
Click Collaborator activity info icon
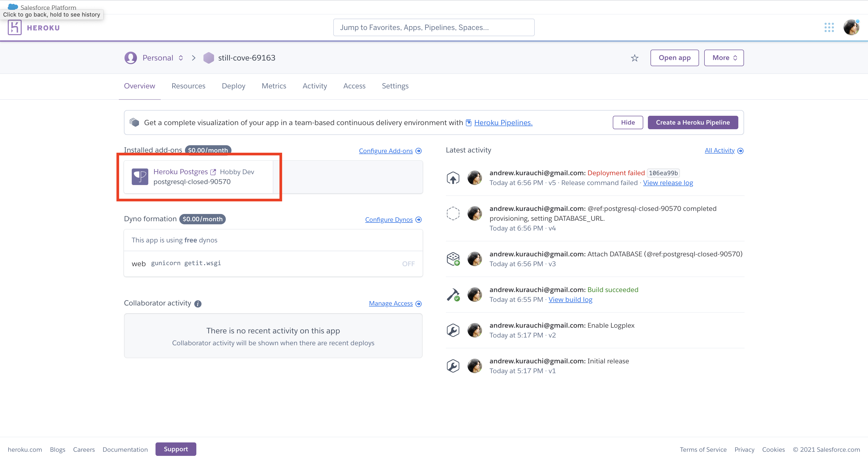(198, 304)
